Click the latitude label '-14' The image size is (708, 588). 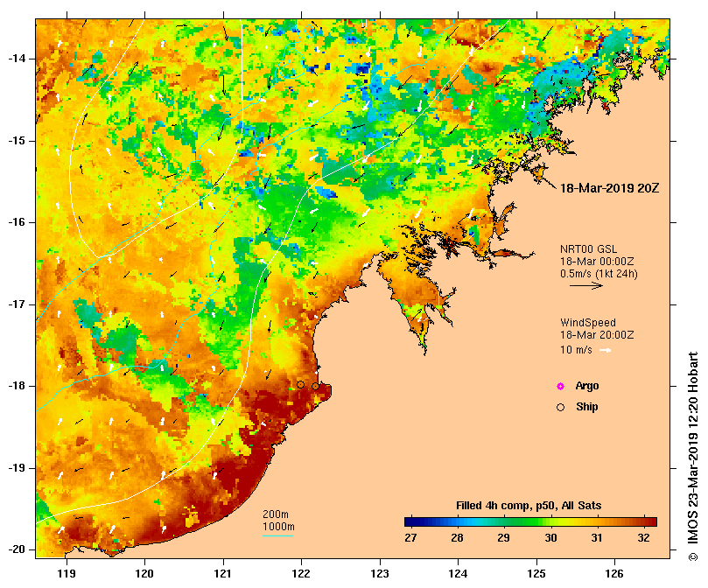17,59
